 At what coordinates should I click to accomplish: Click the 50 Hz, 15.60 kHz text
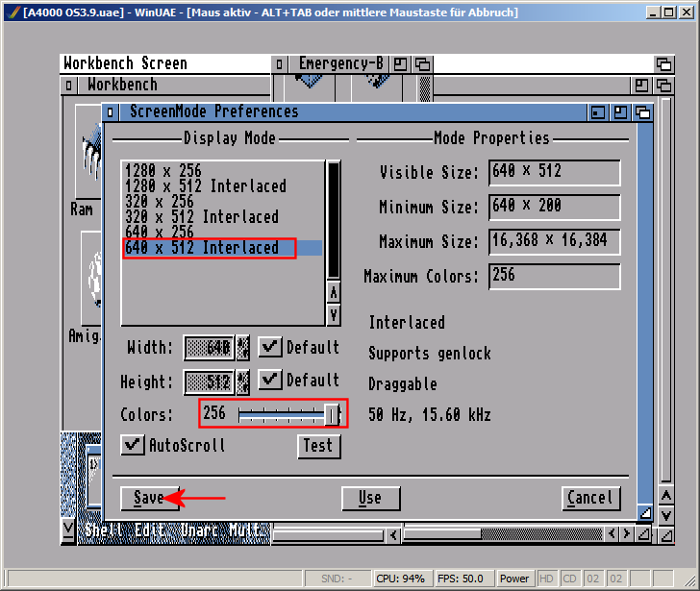[x=430, y=415]
